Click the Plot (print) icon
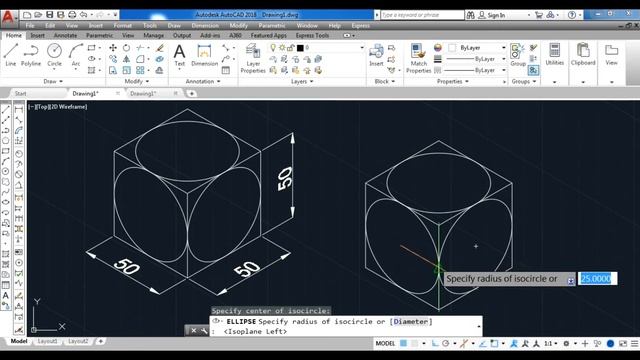 point(72,15)
